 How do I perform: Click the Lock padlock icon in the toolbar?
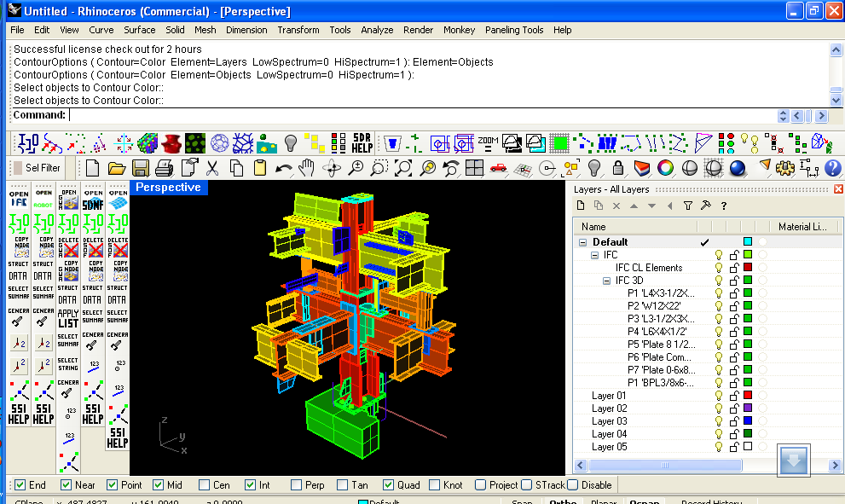pos(618,168)
